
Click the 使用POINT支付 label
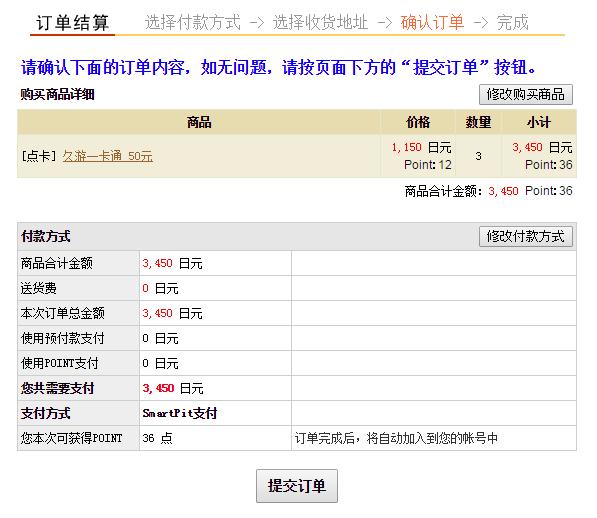pyautogui.click(x=60, y=363)
